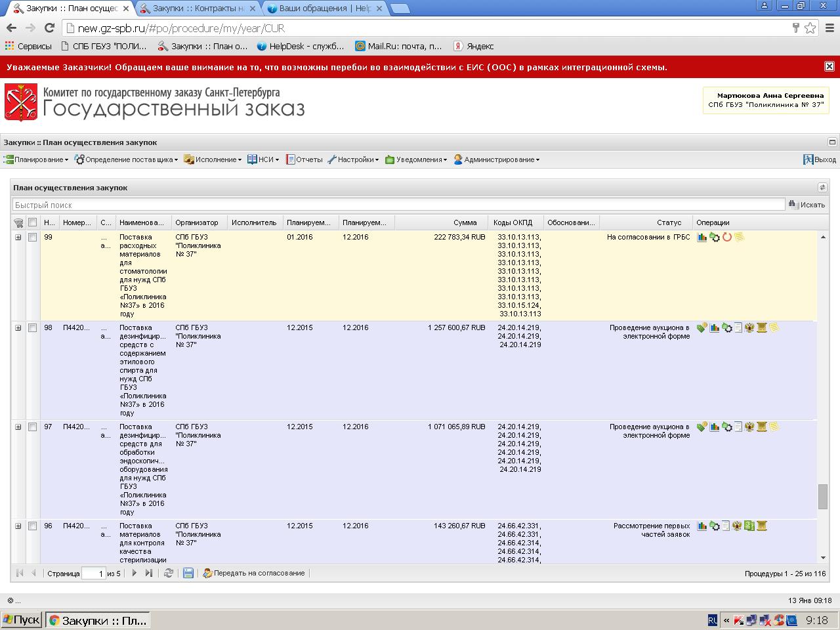Tick the checkbox for row 97
840x630 pixels.
(x=32, y=427)
